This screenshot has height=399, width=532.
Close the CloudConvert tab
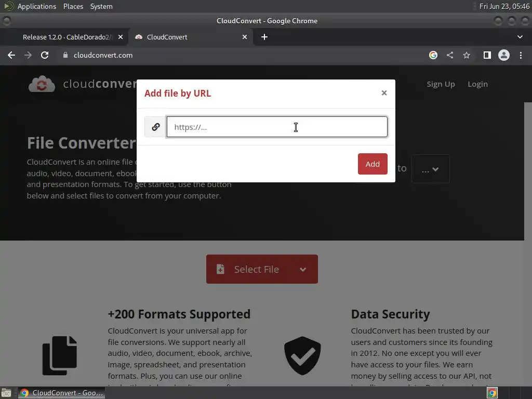245,37
